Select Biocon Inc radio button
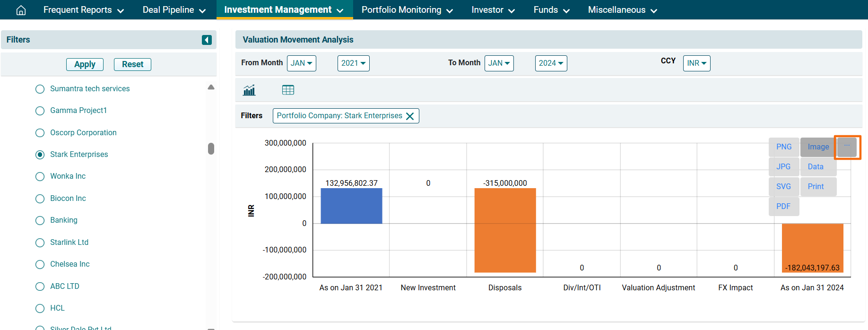 [40, 199]
